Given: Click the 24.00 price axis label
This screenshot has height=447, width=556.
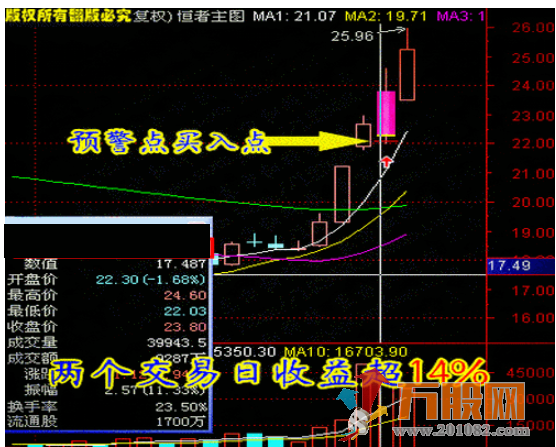Looking at the screenshot, I should click(x=533, y=85).
